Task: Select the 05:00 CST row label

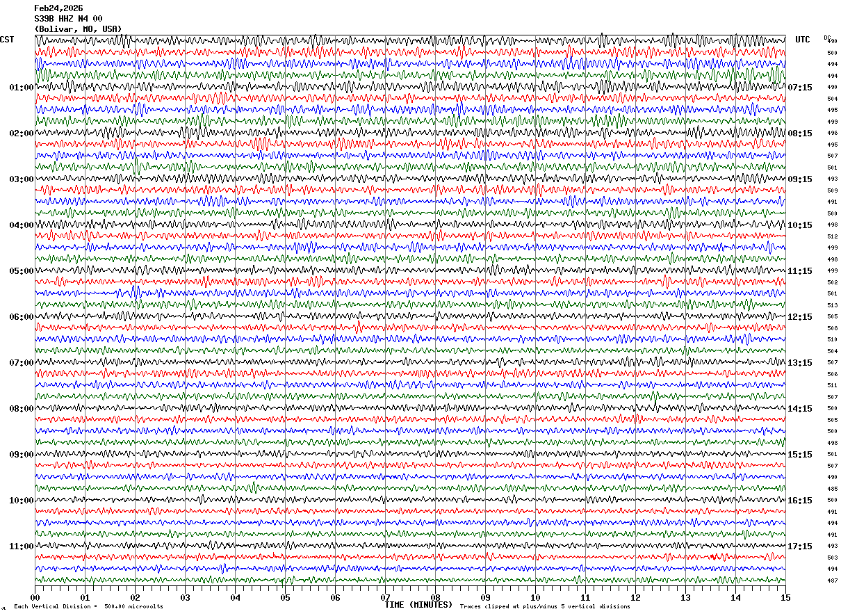Action: 21,271
